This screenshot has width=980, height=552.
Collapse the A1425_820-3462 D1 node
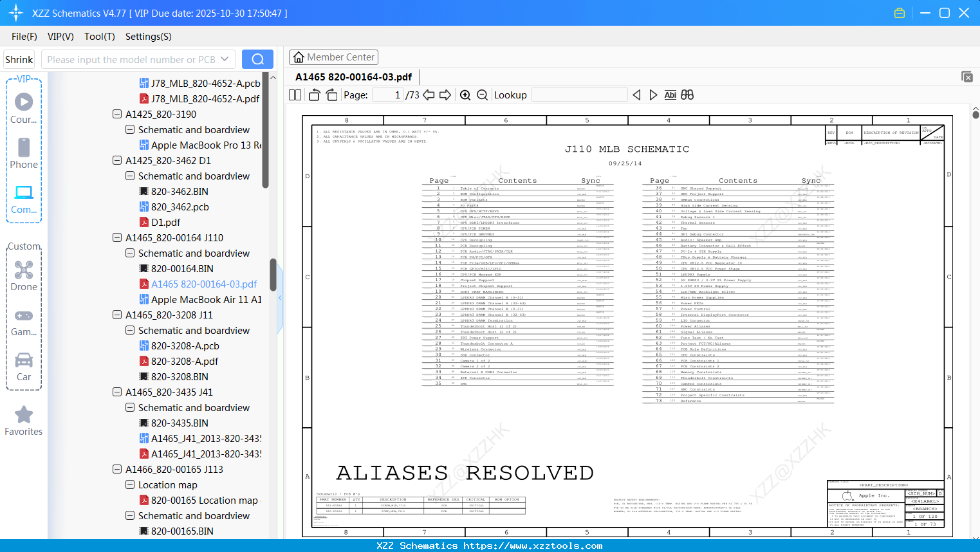click(117, 160)
